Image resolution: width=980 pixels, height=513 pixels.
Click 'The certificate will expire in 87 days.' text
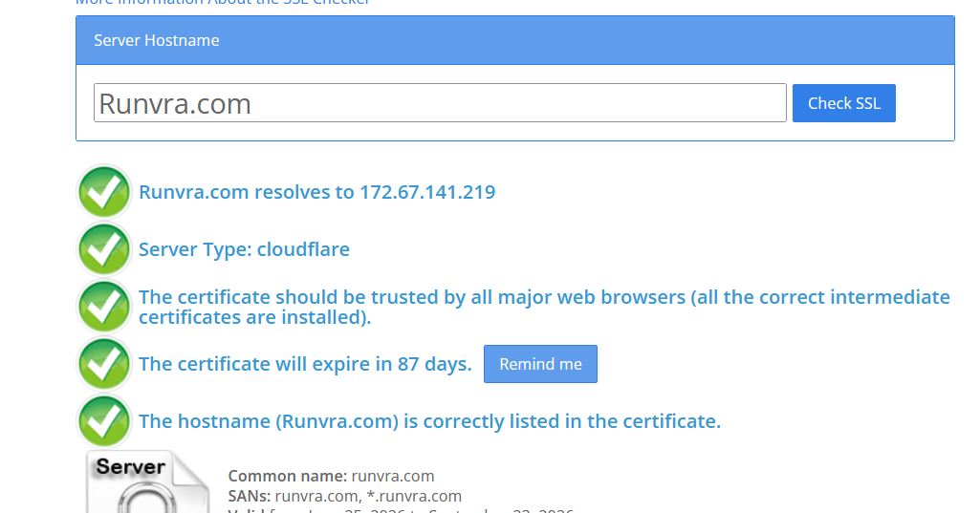coord(305,364)
